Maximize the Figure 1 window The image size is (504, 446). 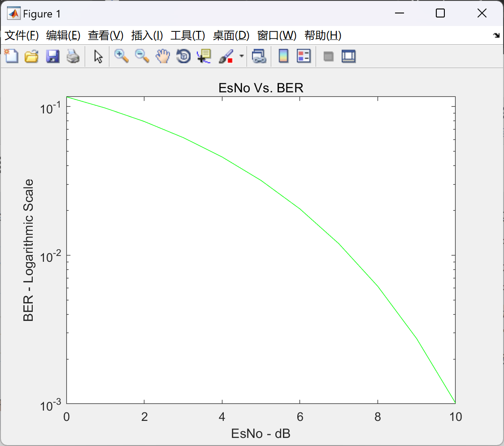click(x=440, y=13)
